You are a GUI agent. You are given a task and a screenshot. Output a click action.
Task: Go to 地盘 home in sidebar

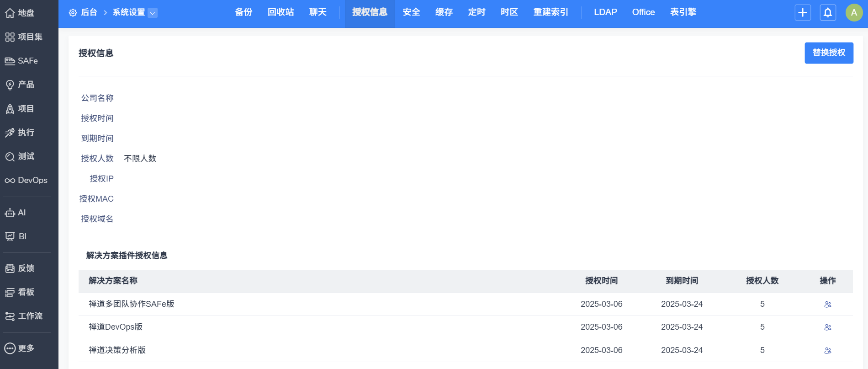click(x=20, y=13)
